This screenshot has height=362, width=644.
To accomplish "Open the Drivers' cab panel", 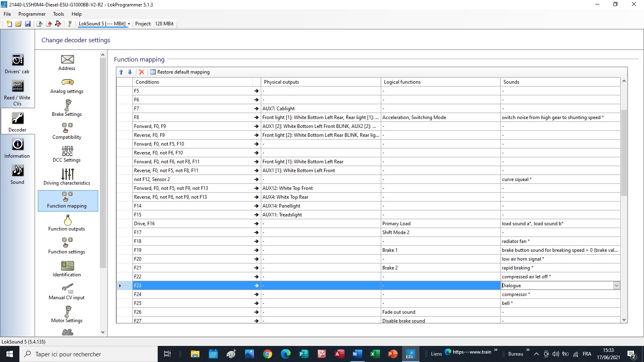I will pyautogui.click(x=17, y=64).
